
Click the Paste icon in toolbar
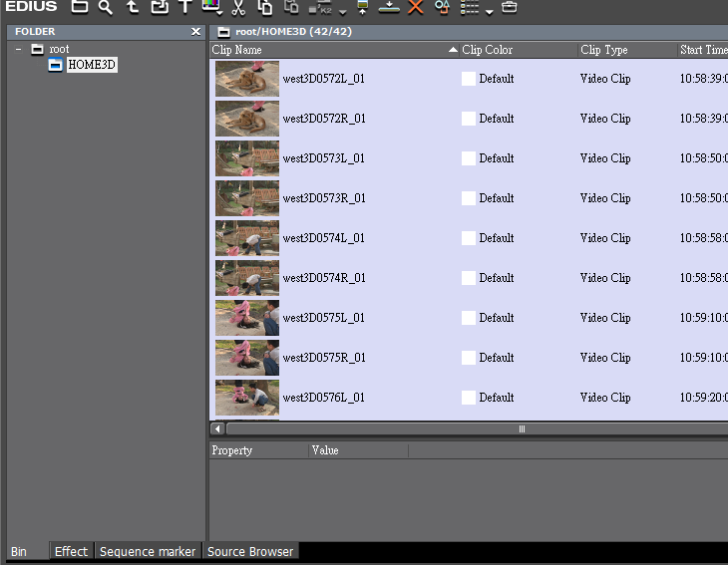291,7
